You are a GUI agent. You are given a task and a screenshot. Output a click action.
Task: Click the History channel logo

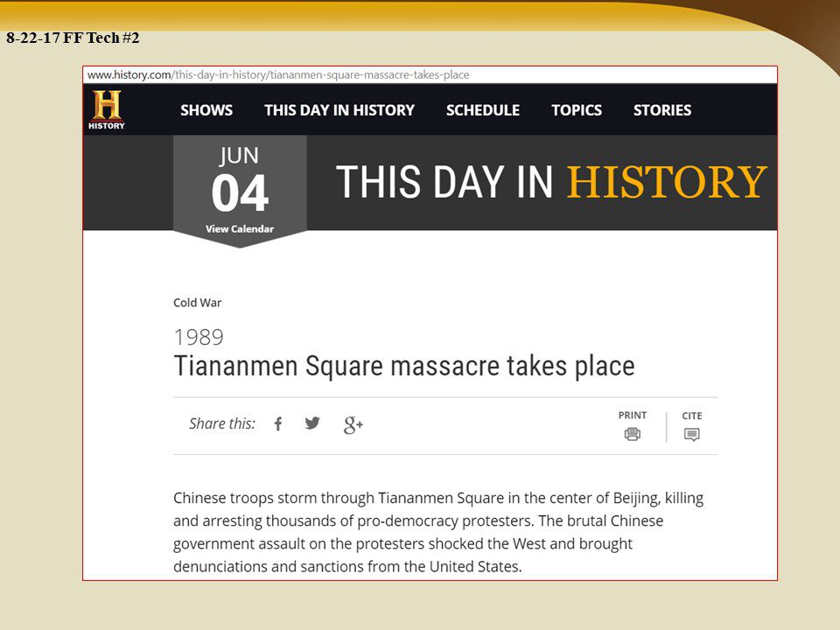[x=107, y=110]
